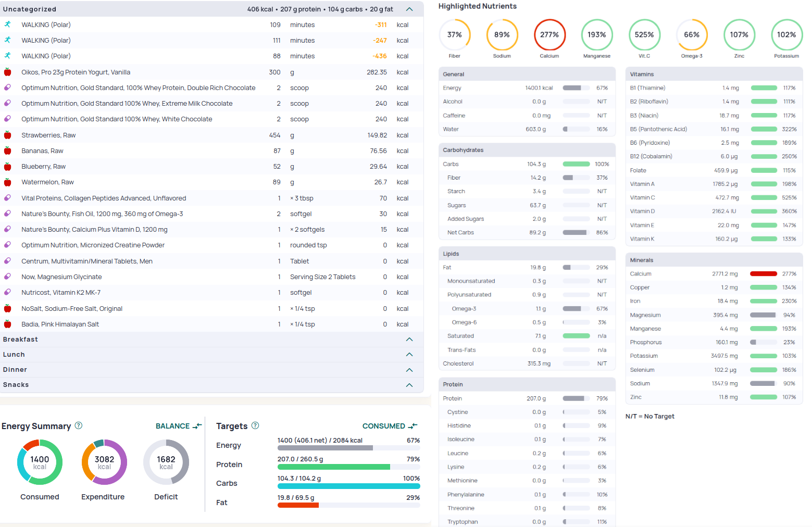Click the apple icon beside Strawberries, Raw
This screenshot has height=527, width=812.
(x=7, y=135)
